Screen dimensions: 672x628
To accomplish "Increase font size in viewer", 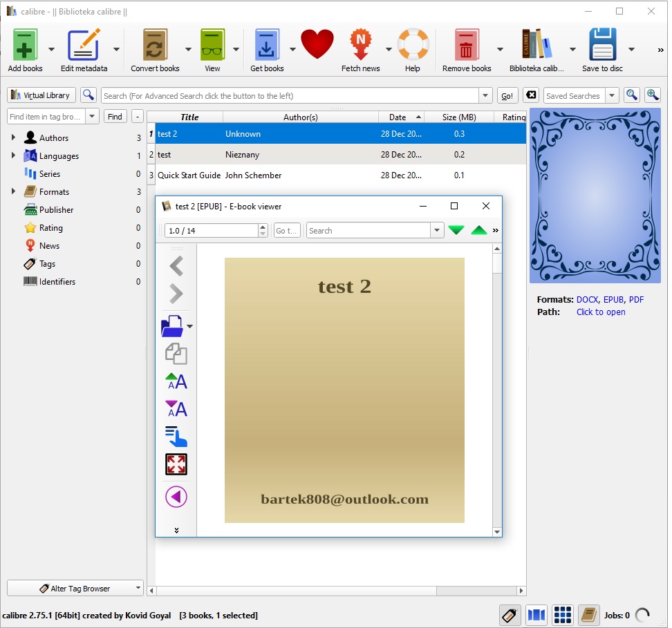I will coord(176,381).
